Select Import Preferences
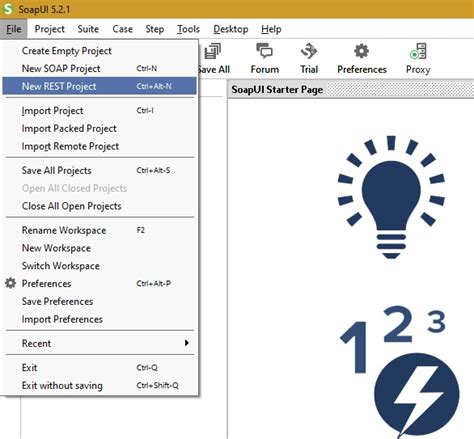 point(99,319)
